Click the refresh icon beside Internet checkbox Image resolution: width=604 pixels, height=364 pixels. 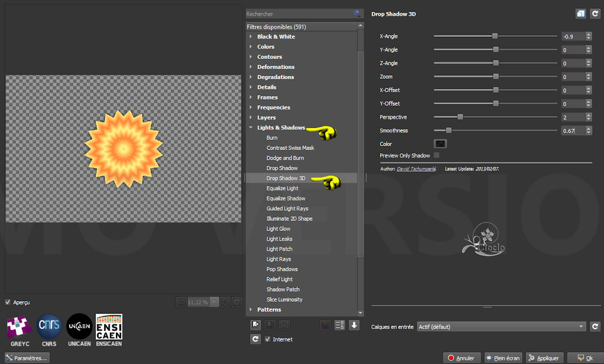(256, 339)
